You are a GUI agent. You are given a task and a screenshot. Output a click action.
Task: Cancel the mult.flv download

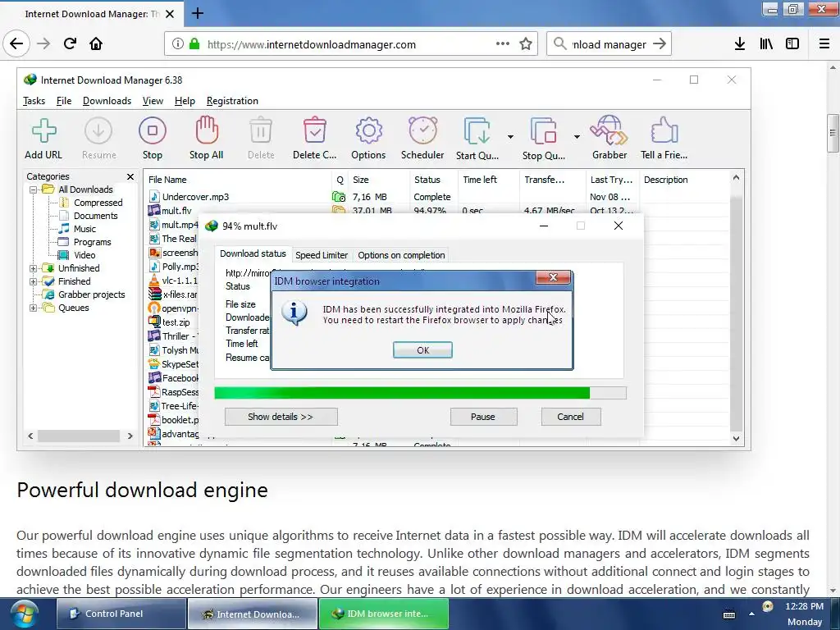click(571, 417)
